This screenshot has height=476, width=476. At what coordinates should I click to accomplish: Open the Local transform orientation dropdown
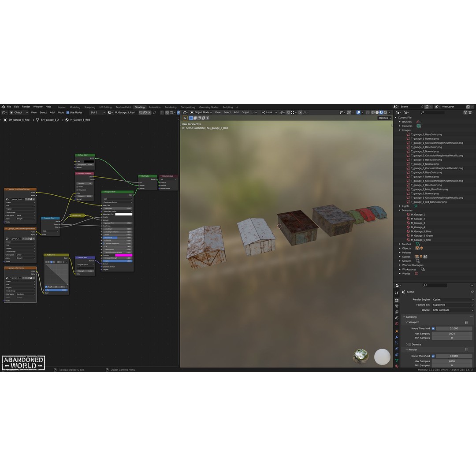tap(269, 113)
